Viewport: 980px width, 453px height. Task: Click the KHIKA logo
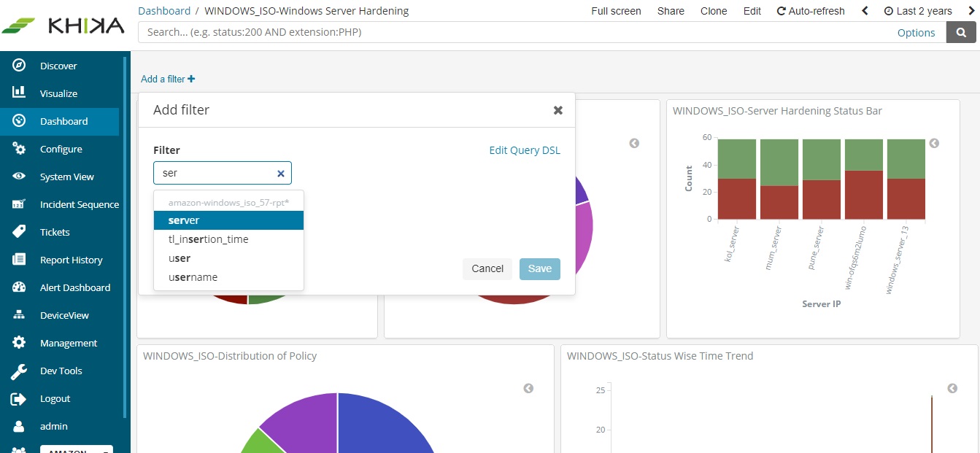[x=63, y=26]
